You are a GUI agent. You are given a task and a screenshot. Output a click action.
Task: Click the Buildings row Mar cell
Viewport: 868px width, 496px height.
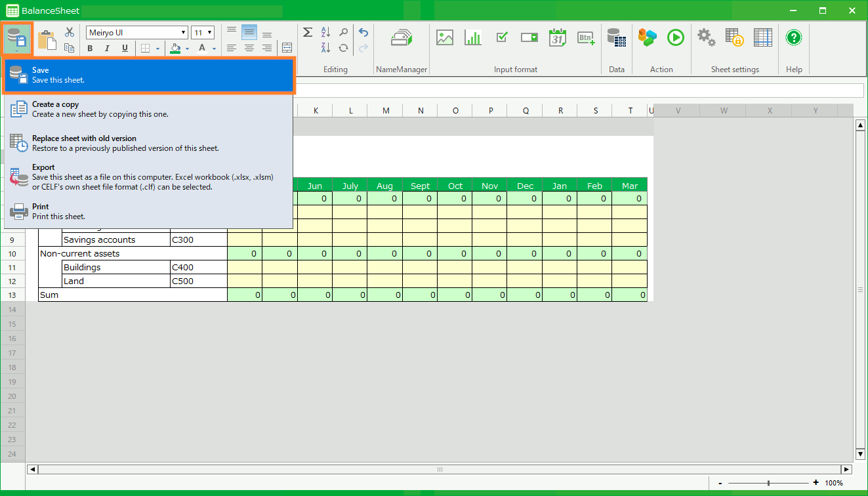pos(629,268)
